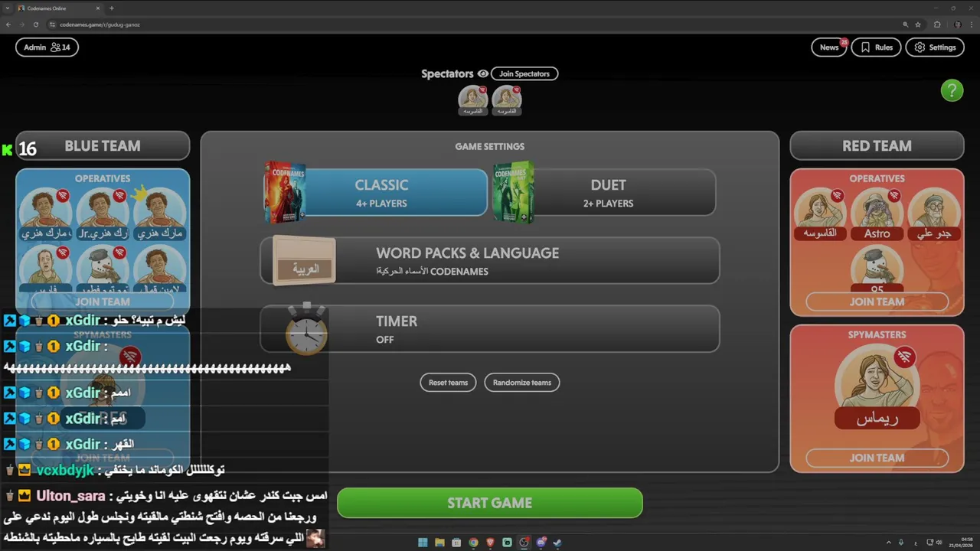This screenshot has width=980, height=551.
Task: Open the tab search chevron
Action: (x=6, y=8)
